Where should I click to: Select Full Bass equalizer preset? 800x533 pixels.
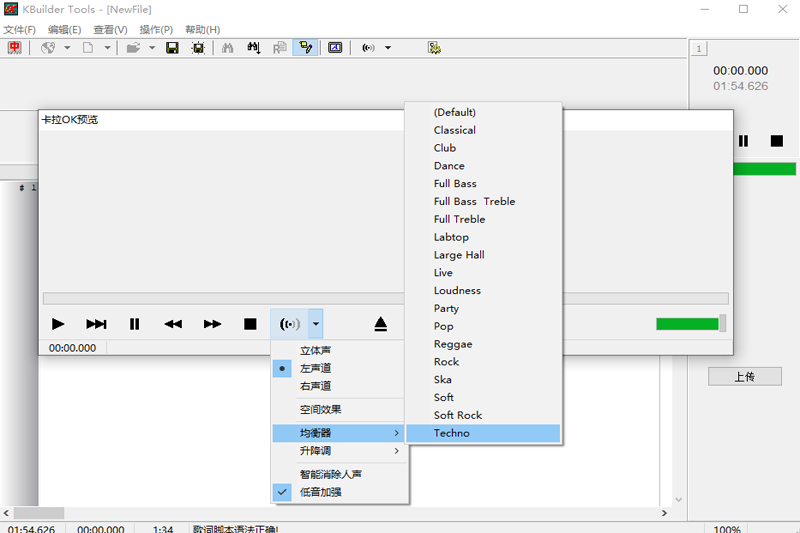[x=455, y=184]
